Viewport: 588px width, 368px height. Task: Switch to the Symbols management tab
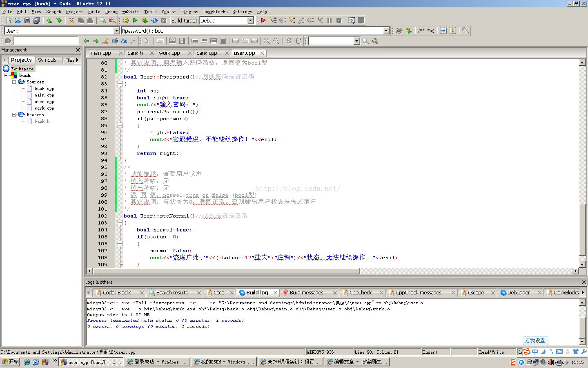pos(47,60)
